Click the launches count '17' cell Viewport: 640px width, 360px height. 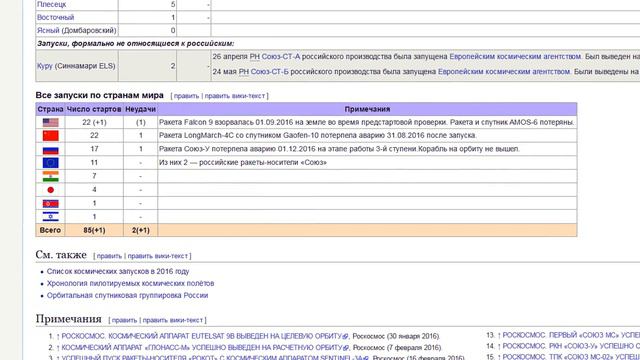point(94,149)
